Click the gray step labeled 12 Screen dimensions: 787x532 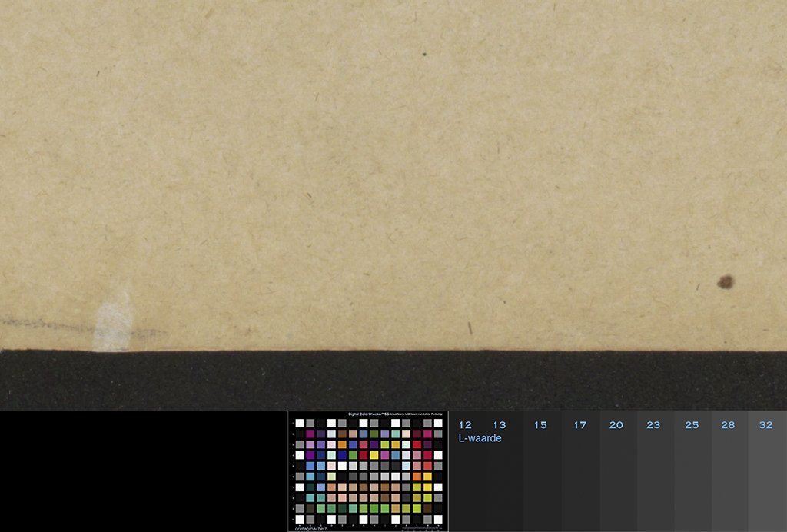click(465, 477)
